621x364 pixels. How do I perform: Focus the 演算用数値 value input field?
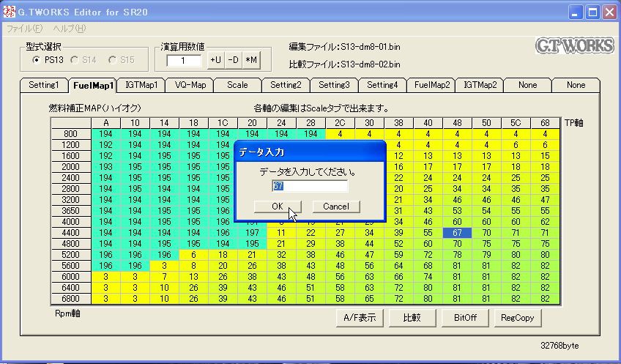pyautogui.click(x=184, y=61)
